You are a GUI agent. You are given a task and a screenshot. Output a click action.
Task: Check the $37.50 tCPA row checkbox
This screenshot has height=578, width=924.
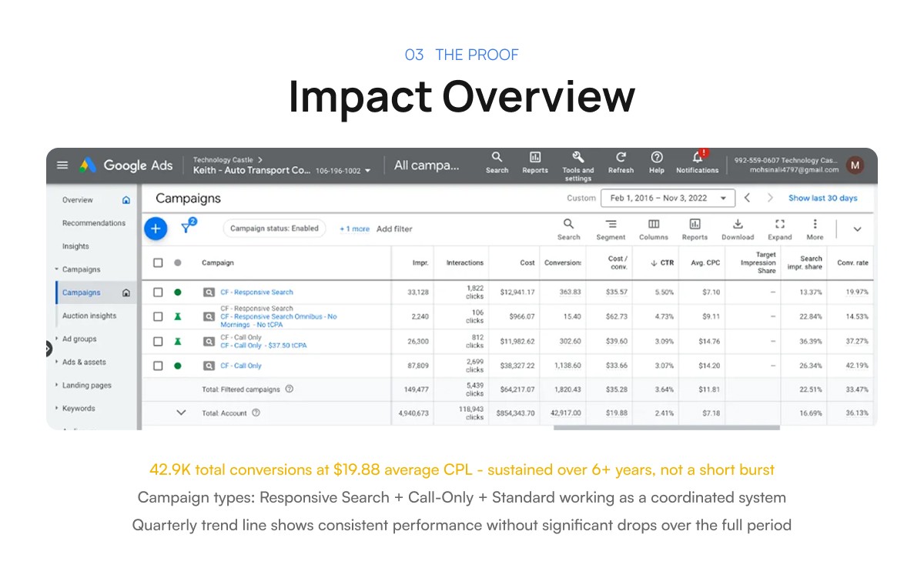pyautogui.click(x=158, y=341)
